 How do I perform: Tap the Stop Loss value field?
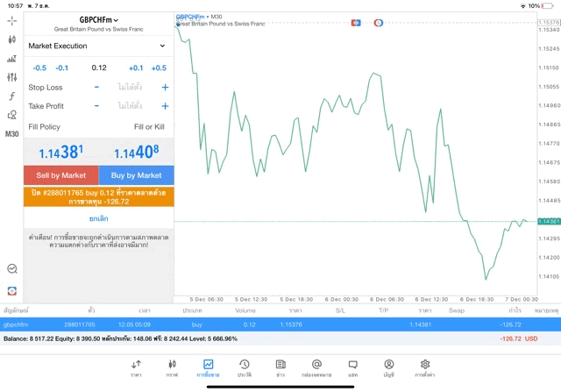(130, 87)
